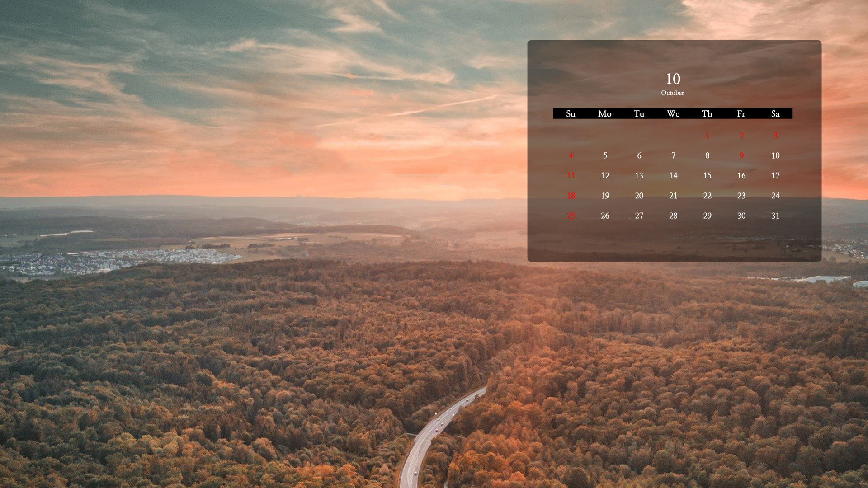Screen dimensions: 868x488
Task: Click date 15 on Thursday
Action: click(x=707, y=175)
